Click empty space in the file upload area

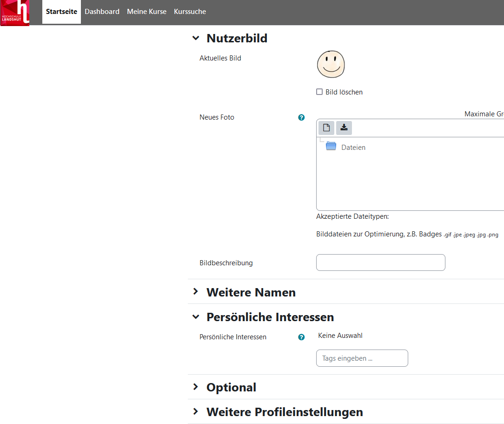click(x=409, y=182)
